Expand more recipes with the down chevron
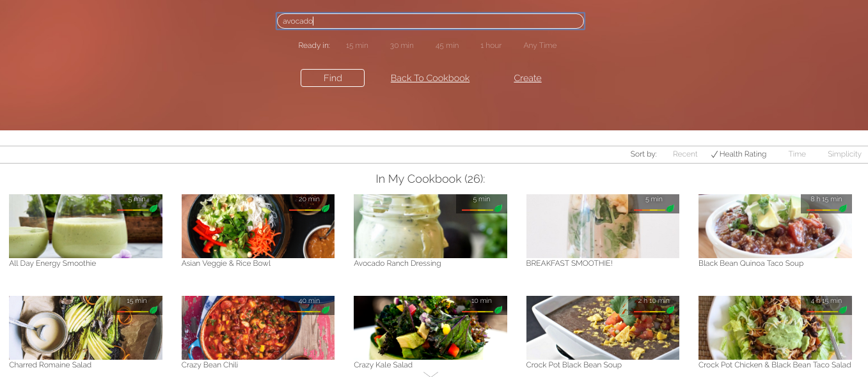This screenshot has height=377, width=868. point(430,374)
